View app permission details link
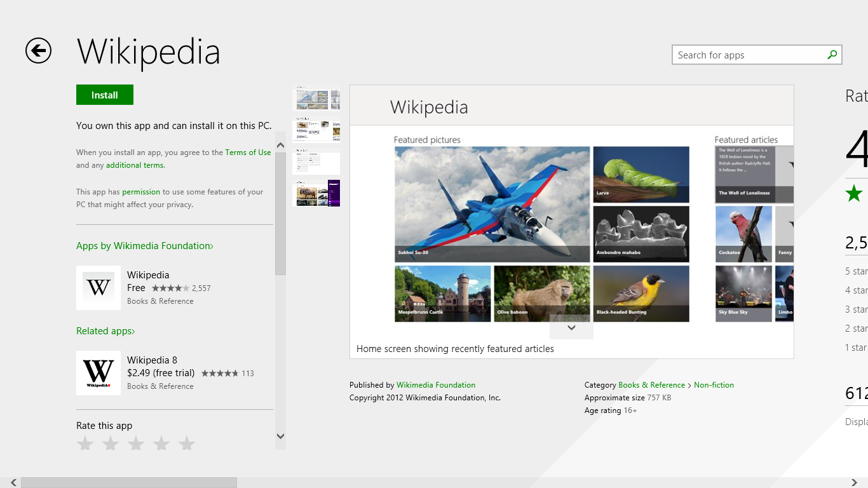Viewport: 868px width, 488px height. click(x=141, y=192)
